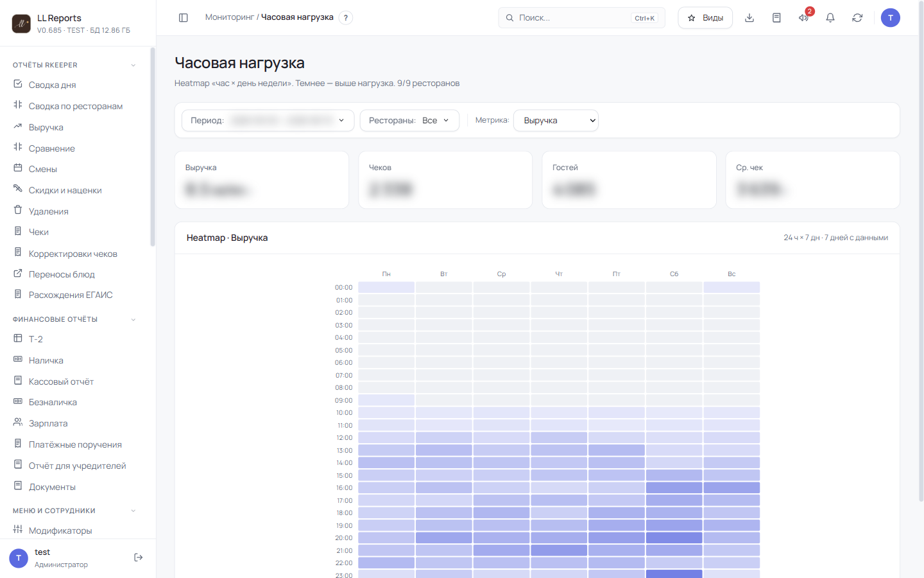The height and width of the screenshot is (578, 924).
Task: Click the LL Reports logo
Action: (x=21, y=24)
